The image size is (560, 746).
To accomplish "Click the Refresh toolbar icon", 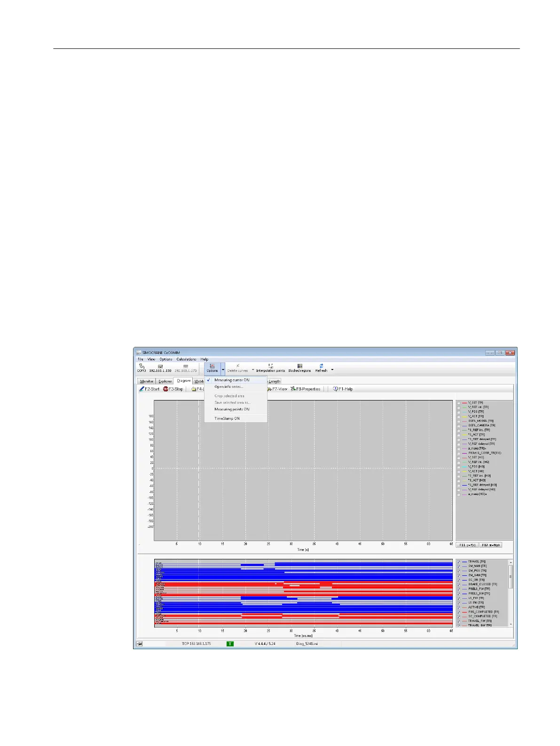I will click(321, 366).
